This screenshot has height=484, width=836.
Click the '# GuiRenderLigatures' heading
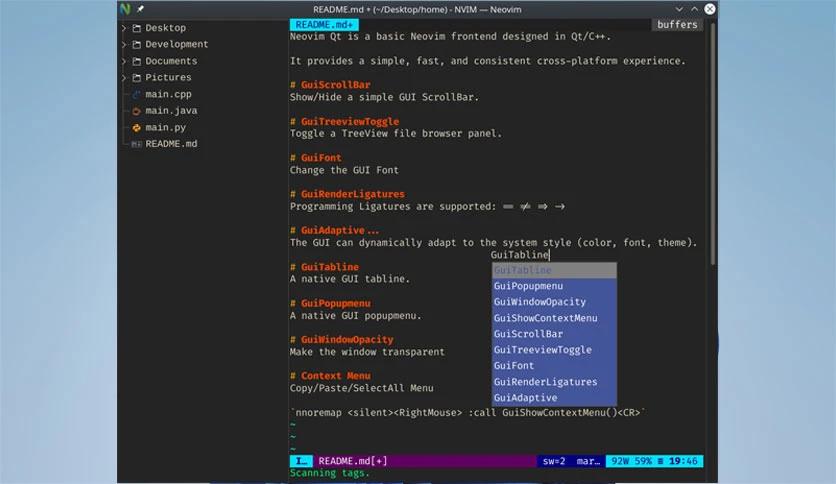(348, 194)
